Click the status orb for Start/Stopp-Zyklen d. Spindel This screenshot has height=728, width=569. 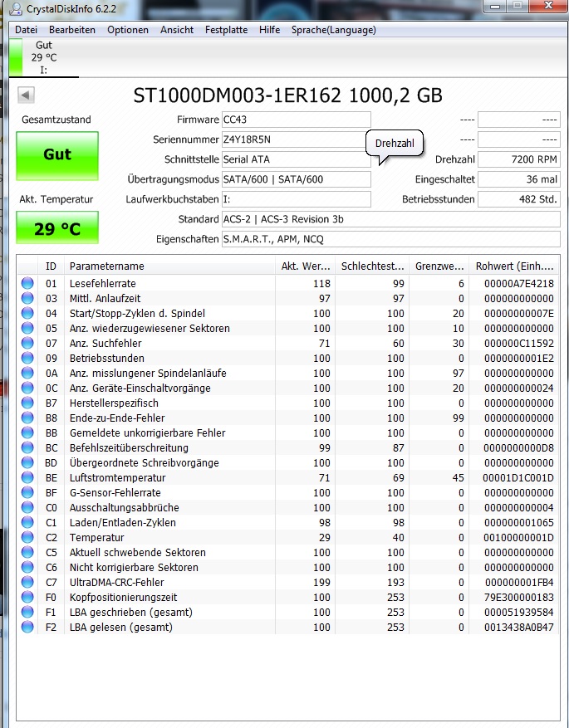(x=27, y=313)
